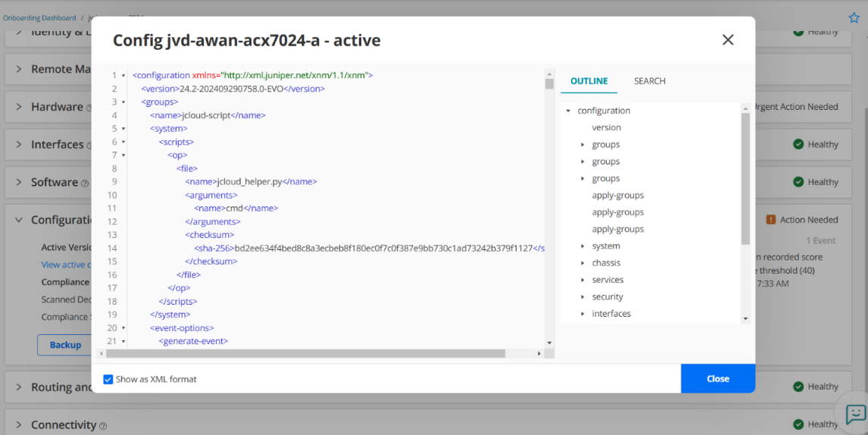Uncheck Show as XML format checkbox
Screen dimensions: 868x435
coord(108,379)
